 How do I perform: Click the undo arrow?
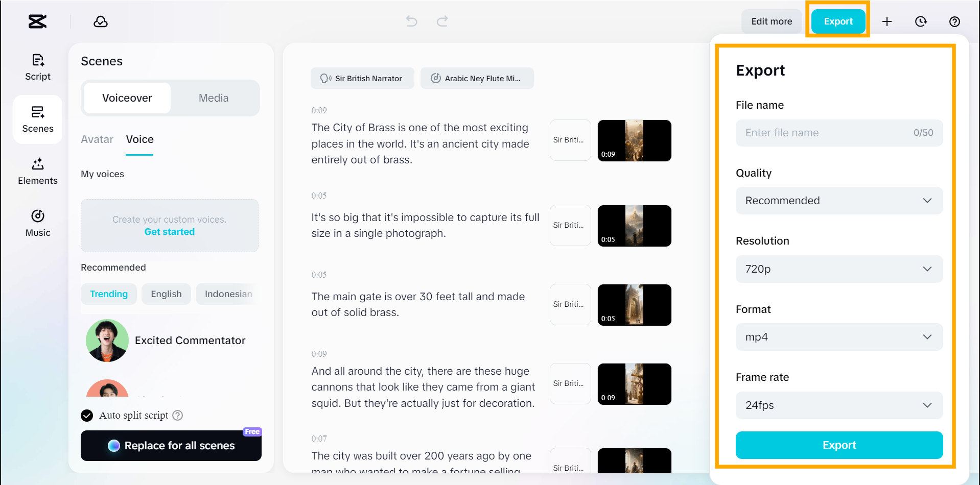click(x=412, y=21)
